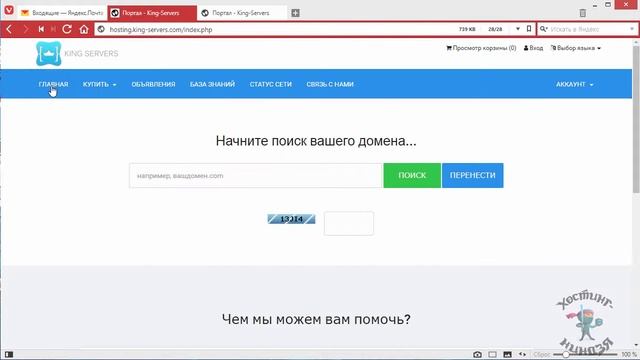Click the Начните поиск вашего домена heading
This screenshot has height=360, width=640.
[x=316, y=141]
